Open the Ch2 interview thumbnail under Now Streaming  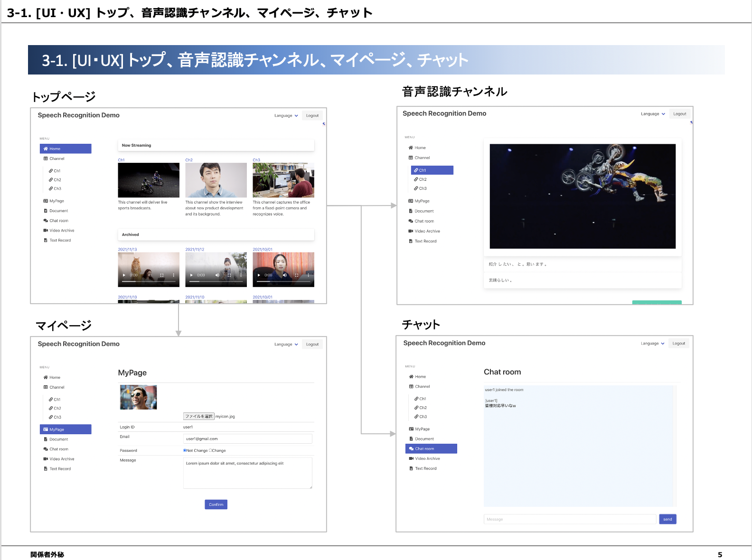tap(216, 180)
